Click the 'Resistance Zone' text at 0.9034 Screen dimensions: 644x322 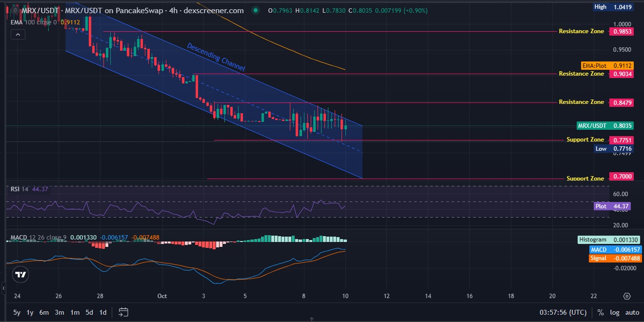581,74
